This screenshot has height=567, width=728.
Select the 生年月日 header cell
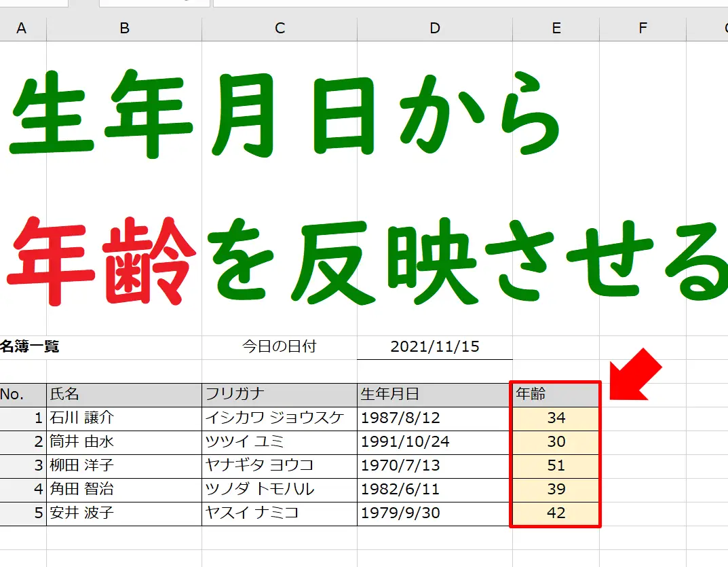[x=435, y=394]
